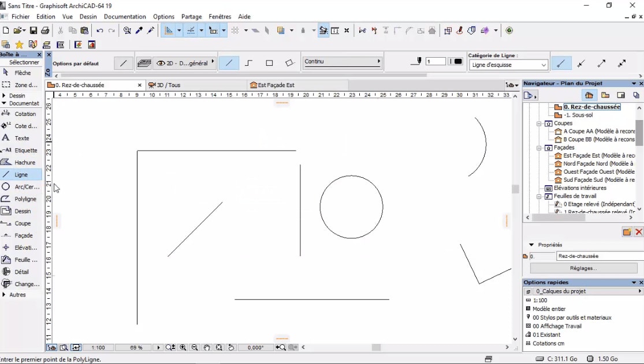Select the Flèche arrow tool
This screenshot has height=364, width=644.
point(21,73)
